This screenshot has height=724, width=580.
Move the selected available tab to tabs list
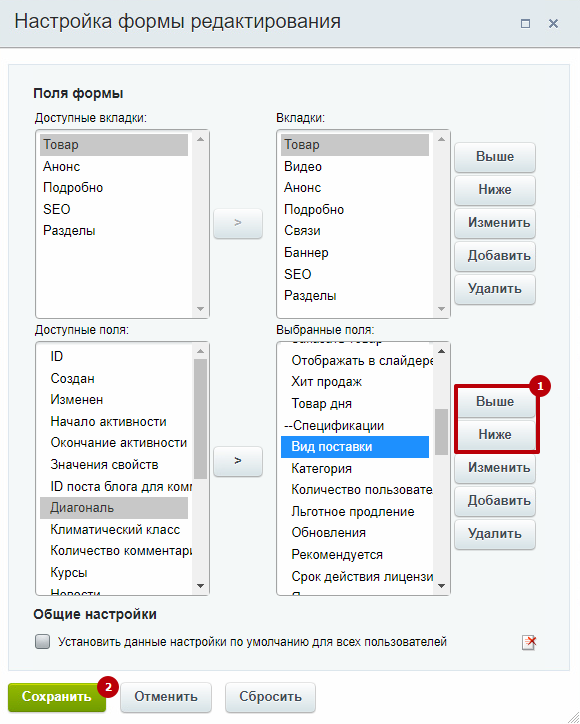238,223
